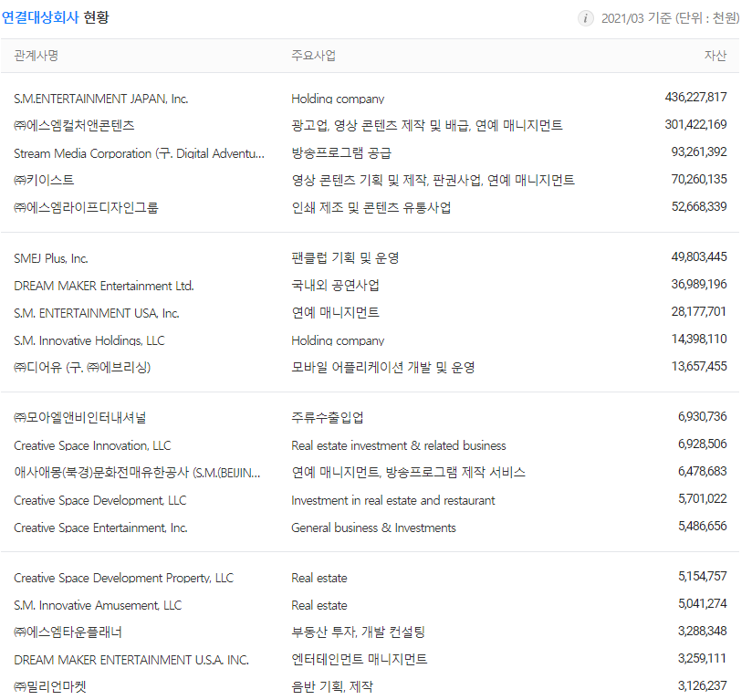Image resolution: width=752 pixels, height=700 pixels.
Task: Select DREAM MAKER ENTERTAINMENT U.S.A. INC. name
Action: (x=131, y=660)
